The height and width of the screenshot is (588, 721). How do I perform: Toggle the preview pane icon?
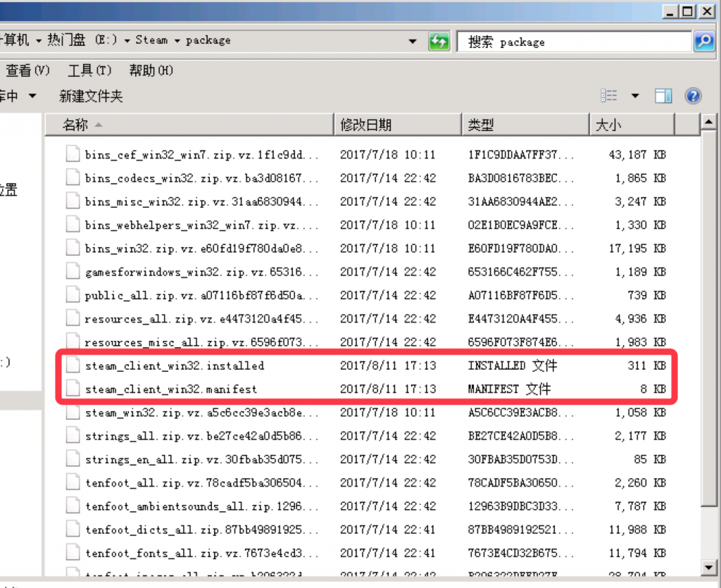click(663, 96)
